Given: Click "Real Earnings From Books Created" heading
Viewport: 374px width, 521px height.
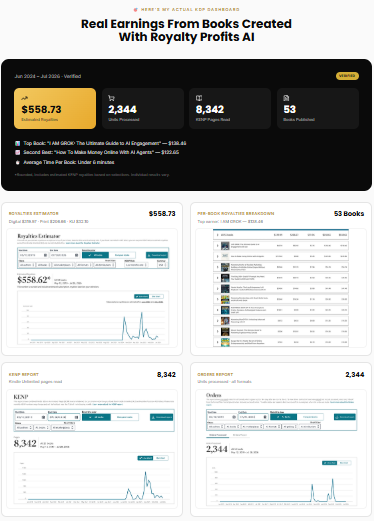Looking at the screenshot, I should pyautogui.click(x=186, y=24).
